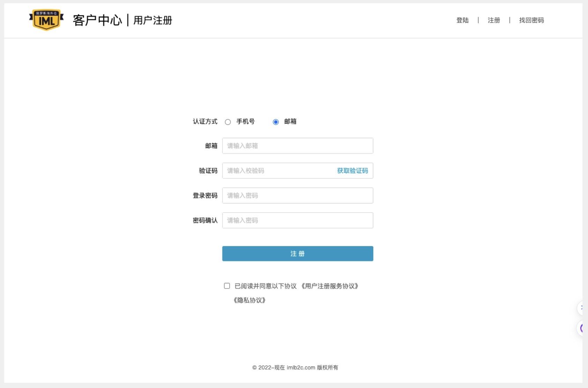Open the 《隐私协议》 privacy policy
Image resolution: width=588 pixels, height=388 pixels.
coord(249,299)
